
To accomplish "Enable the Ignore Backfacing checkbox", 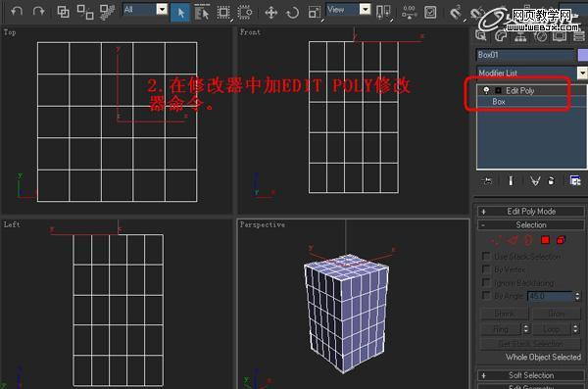I will click(486, 282).
